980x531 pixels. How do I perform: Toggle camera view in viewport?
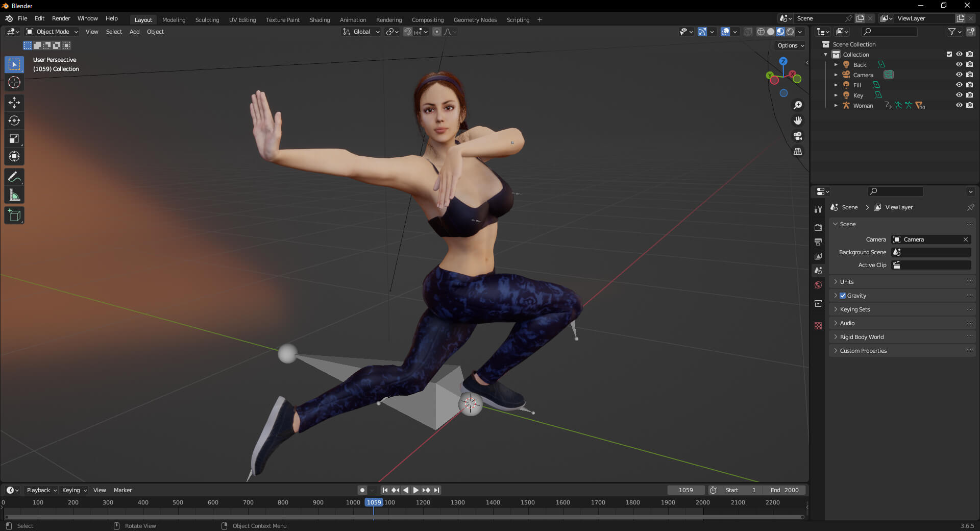tap(797, 136)
